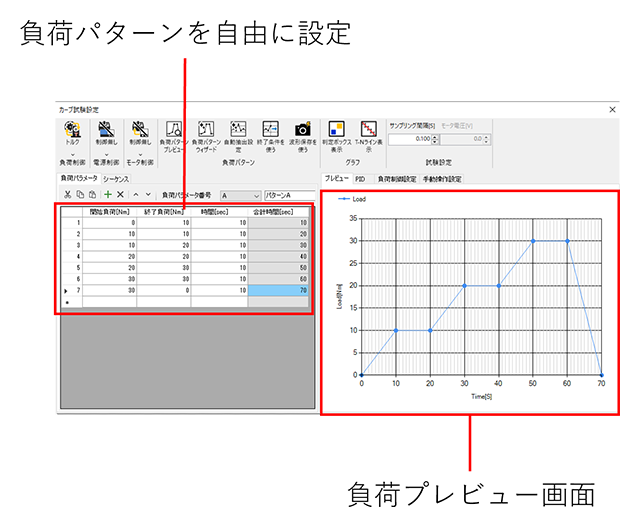Click the モータ制御 制御無し icon
Image resolution: width=640 pixels, height=527 pixels.
140,129
